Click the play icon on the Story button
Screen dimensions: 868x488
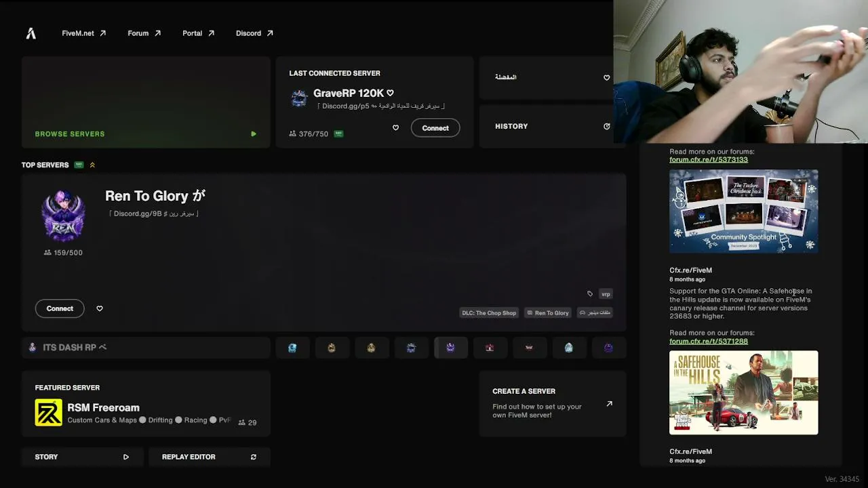(126, 457)
